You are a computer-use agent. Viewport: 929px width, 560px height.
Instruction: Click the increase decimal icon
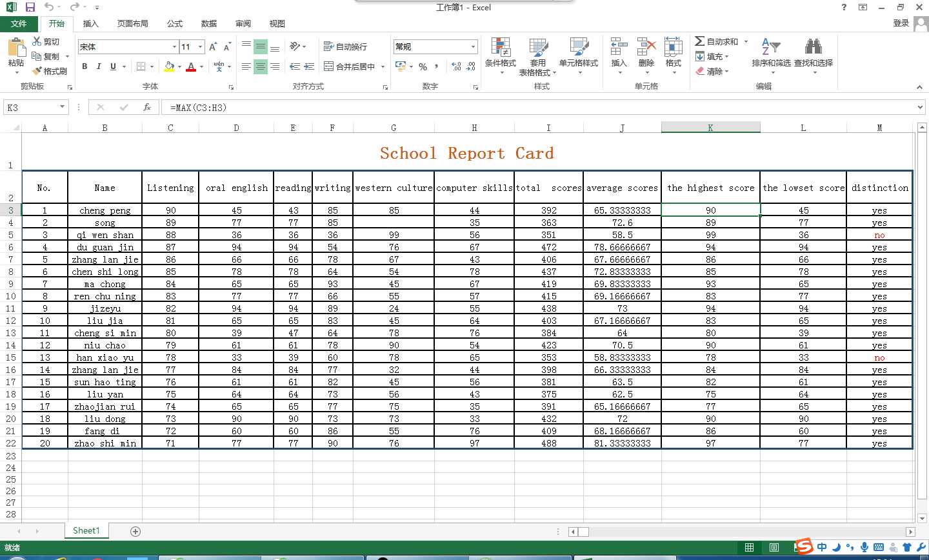(x=457, y=66)
